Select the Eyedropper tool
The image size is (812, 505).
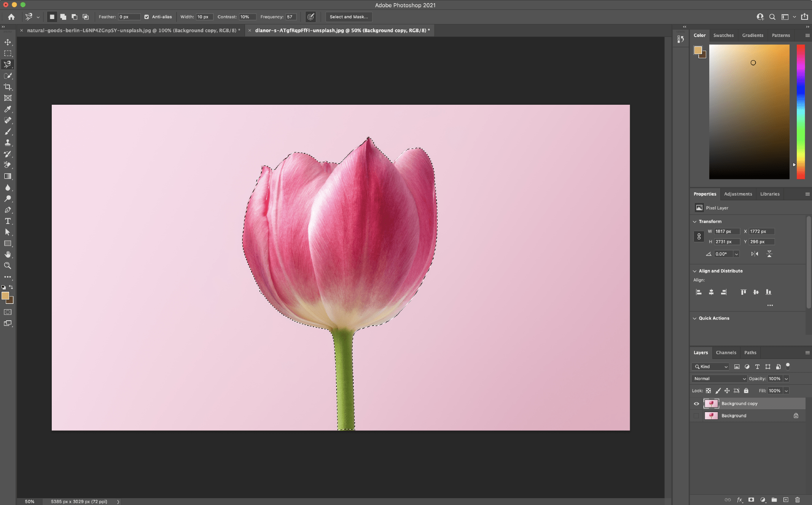[x=8, y=109]
